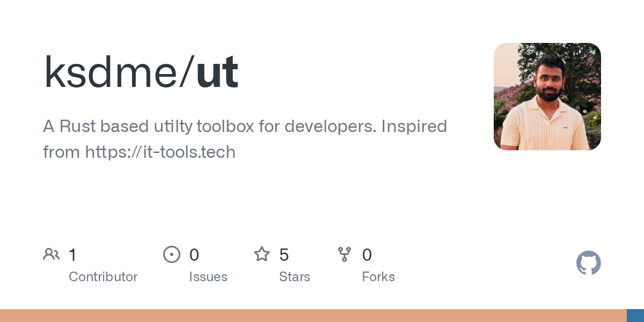This screenshot has height=322, width=644.
Task: Click the fork count '0'
Action: [x=367, y=255]
